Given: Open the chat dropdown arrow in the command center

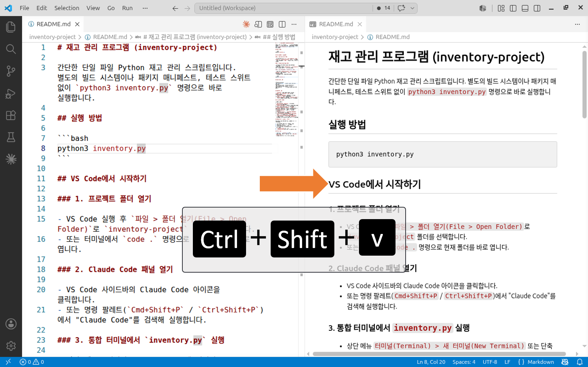Looking at the screenshot, I should point(412,8).
